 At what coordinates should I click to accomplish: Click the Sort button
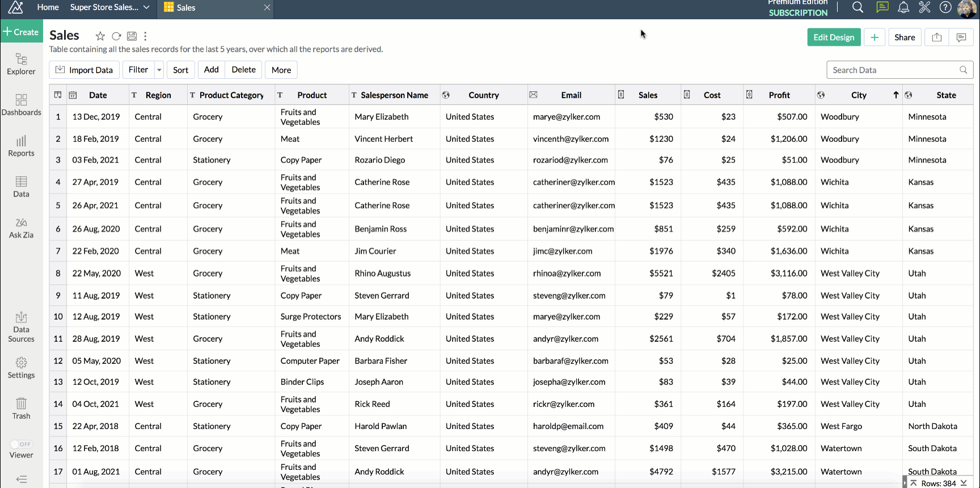point(181,70)
